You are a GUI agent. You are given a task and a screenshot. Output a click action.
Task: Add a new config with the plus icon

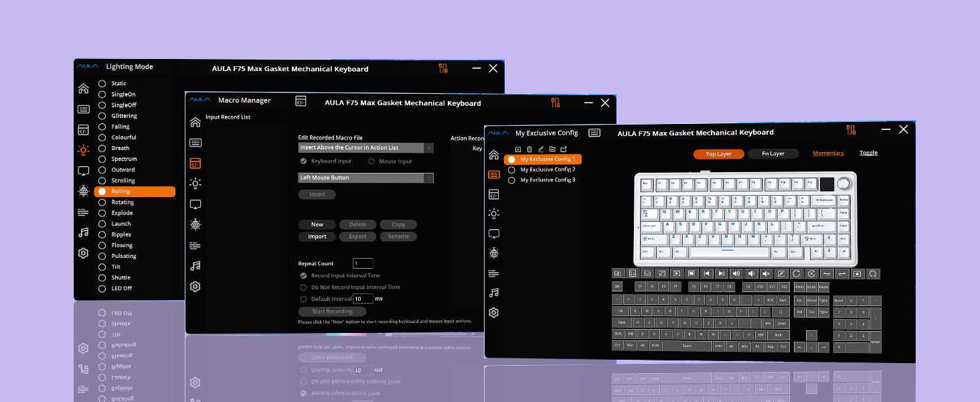coord(518,149)
